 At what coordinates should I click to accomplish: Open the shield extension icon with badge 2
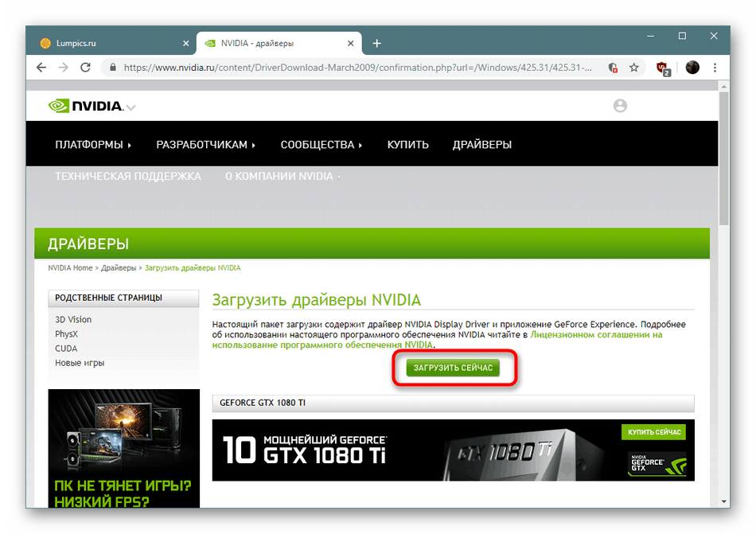pyautogui.click(x=663, y=68)
